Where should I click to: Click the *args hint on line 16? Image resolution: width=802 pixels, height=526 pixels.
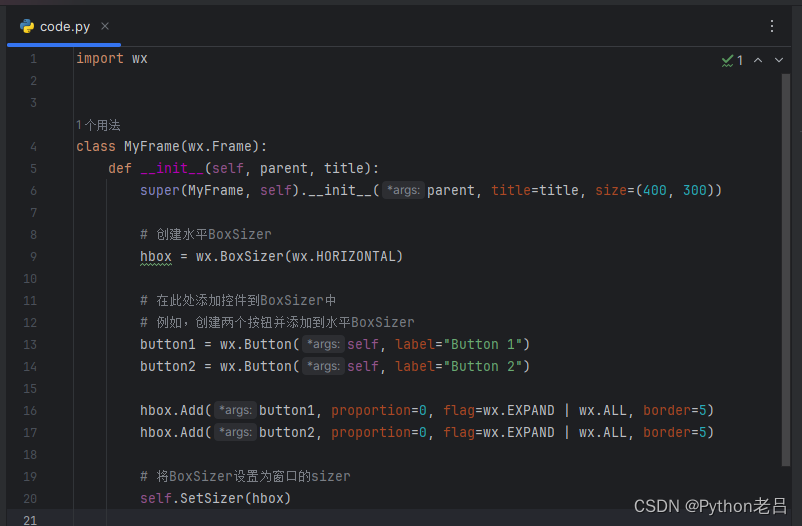[x=235, y=410]
